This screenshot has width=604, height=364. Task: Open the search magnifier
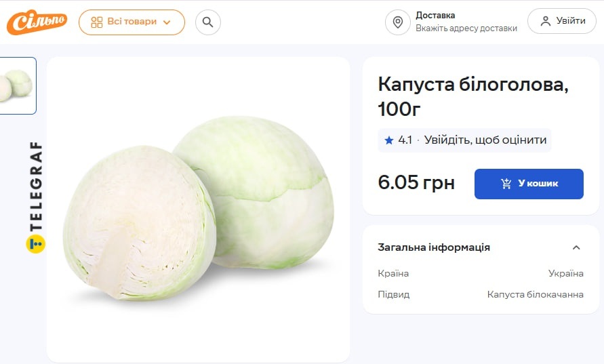[208, 22]
